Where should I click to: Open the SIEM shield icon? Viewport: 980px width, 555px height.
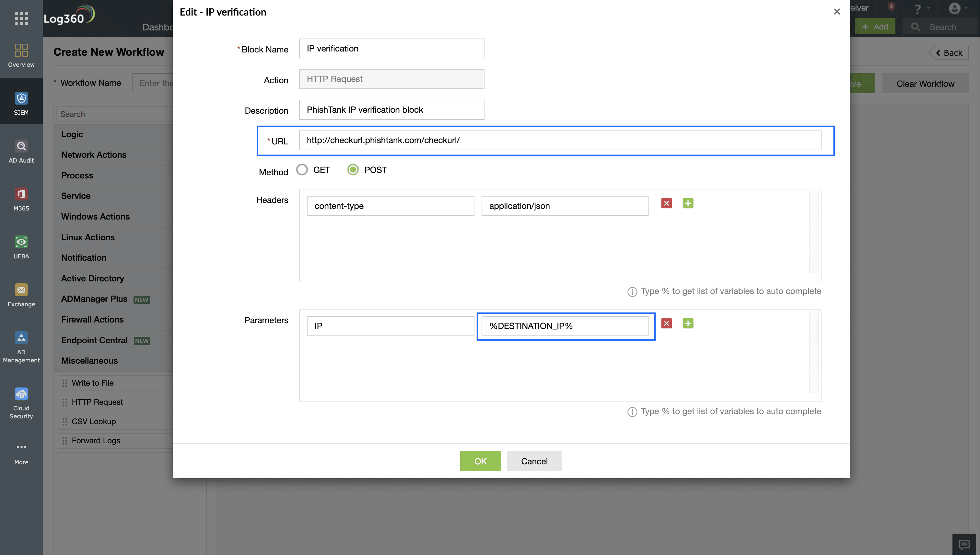pos(21,98)
